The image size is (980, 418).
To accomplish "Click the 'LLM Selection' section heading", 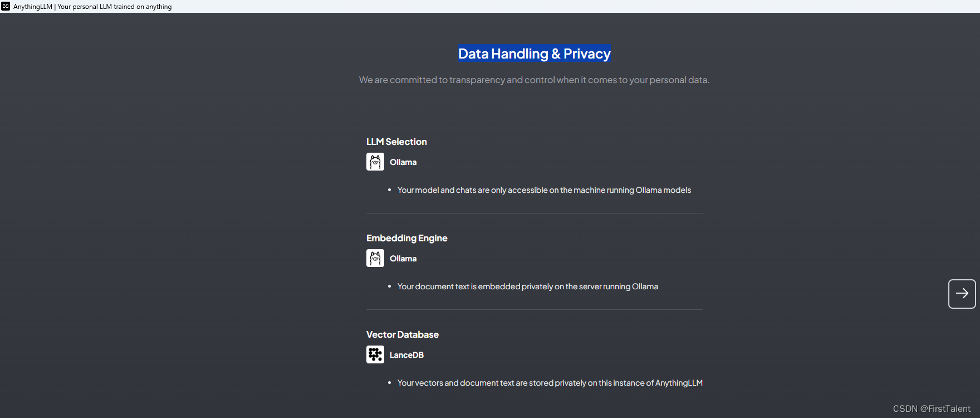I will (x=396, y=142).
